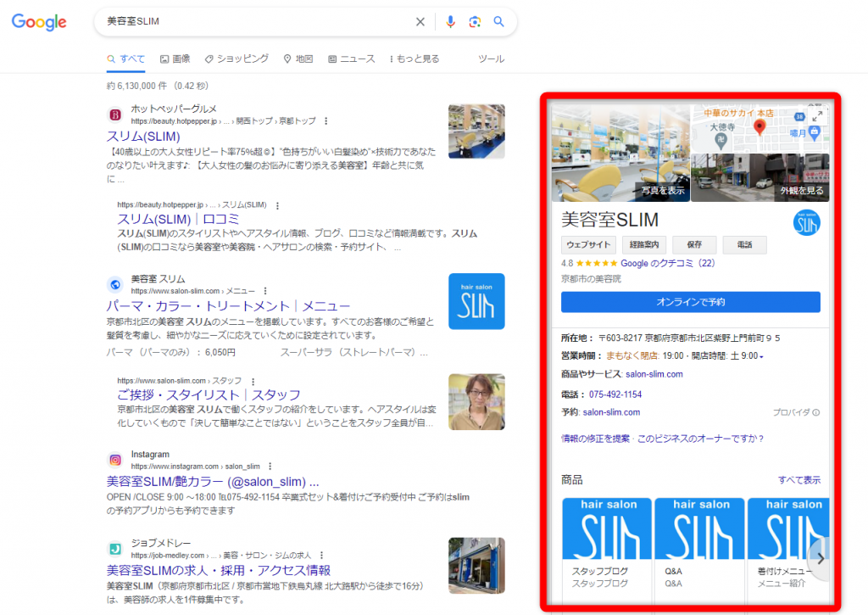
Task: Click the round SLIM logo in the knowledge panel
Action: (x=807, y=223)
